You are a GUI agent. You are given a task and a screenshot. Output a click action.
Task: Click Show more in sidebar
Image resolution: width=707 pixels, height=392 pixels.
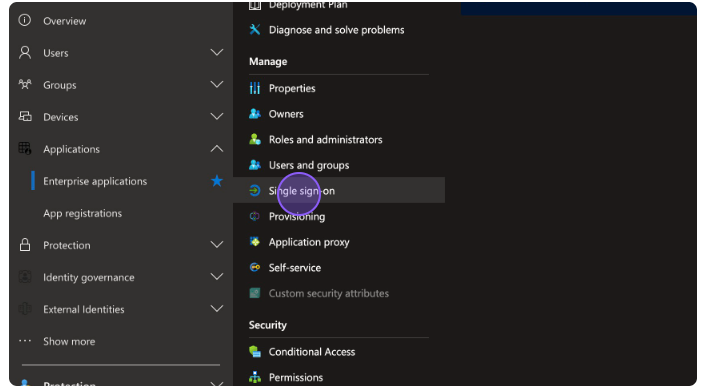click(69, 341)
